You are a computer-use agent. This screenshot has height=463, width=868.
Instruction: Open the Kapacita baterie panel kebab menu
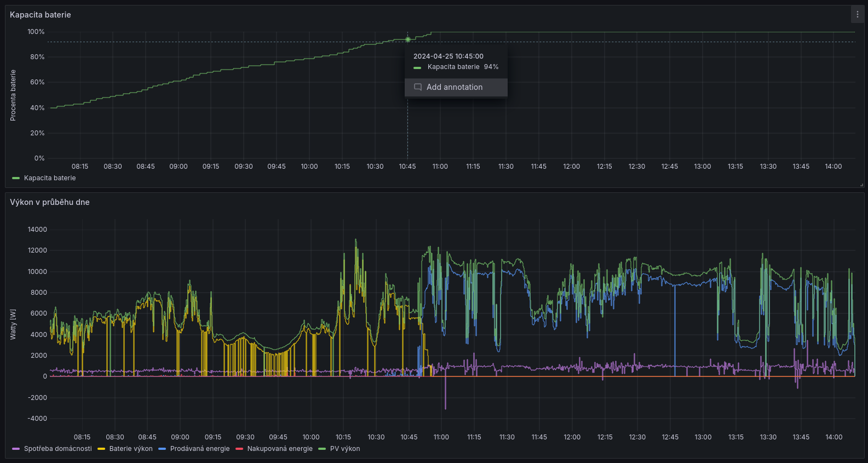857,15
